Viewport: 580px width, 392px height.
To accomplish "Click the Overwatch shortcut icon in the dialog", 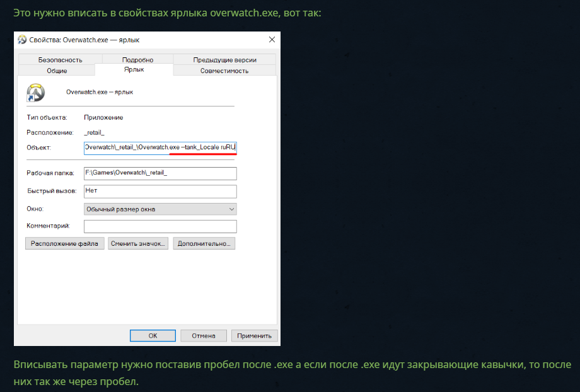I will [35, 93].
